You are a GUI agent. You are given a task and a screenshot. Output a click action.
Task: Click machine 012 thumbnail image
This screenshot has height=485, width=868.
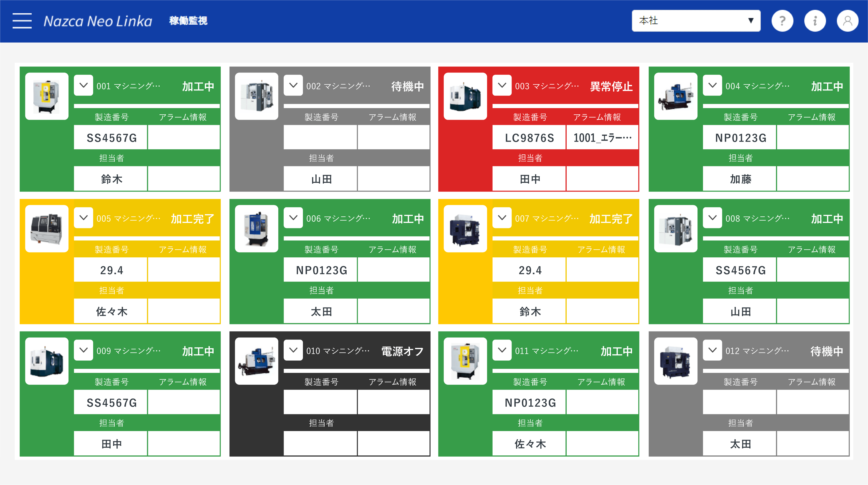click(676, 361)
